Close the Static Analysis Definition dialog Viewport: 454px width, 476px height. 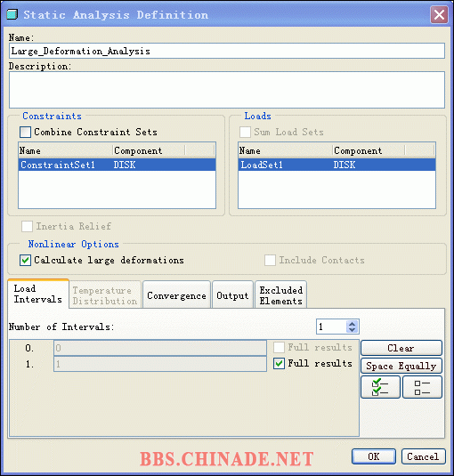click(439, 14)
